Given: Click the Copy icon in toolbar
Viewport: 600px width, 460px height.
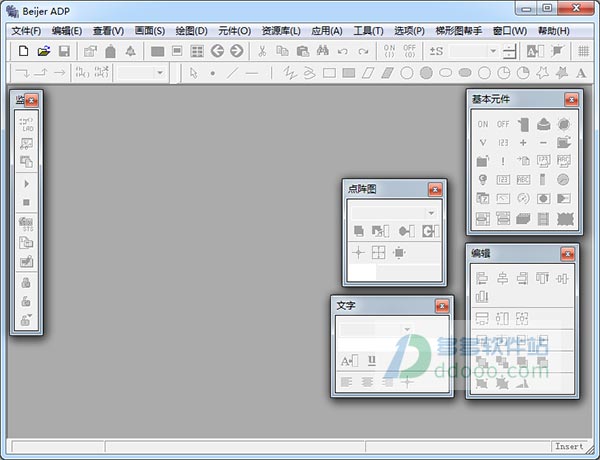Looking at the screenshot, I should point(282,51).
